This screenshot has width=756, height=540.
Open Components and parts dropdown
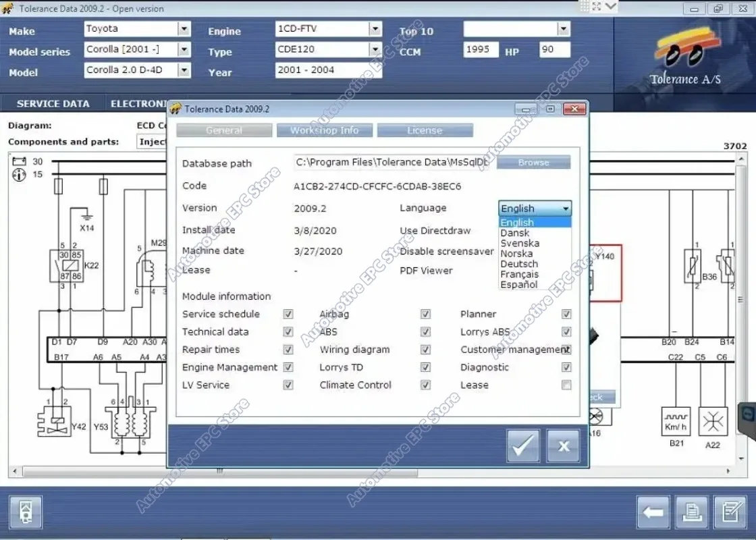point(152,142)
